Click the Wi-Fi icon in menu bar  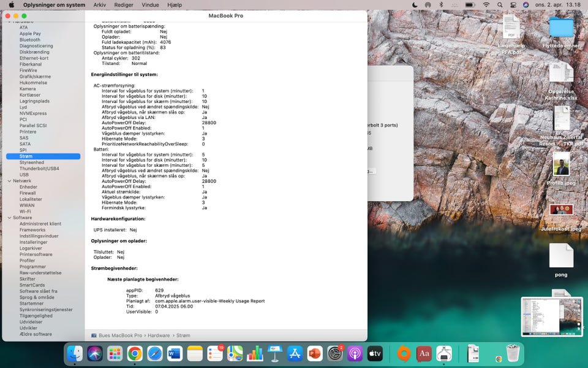pyautogui.click(x=486, y=5)
